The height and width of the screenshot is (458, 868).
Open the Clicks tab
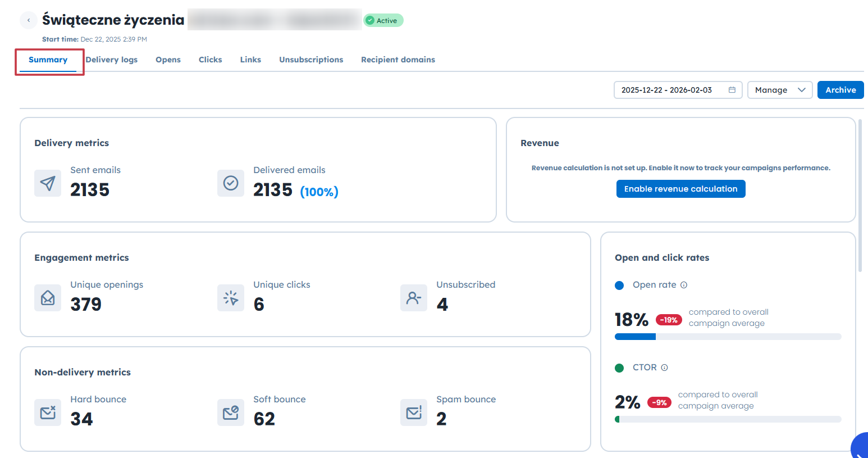[210, 60]
